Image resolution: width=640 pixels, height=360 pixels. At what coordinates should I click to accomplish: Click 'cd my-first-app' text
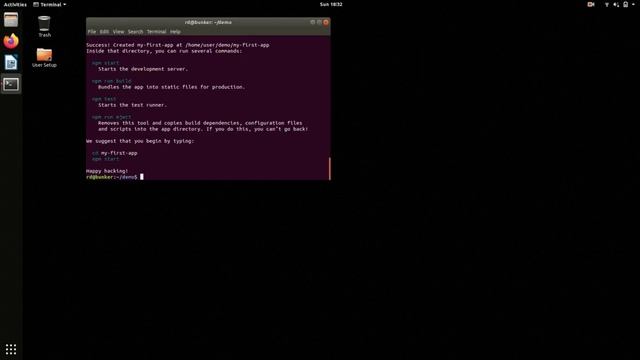tap(115, 153)
